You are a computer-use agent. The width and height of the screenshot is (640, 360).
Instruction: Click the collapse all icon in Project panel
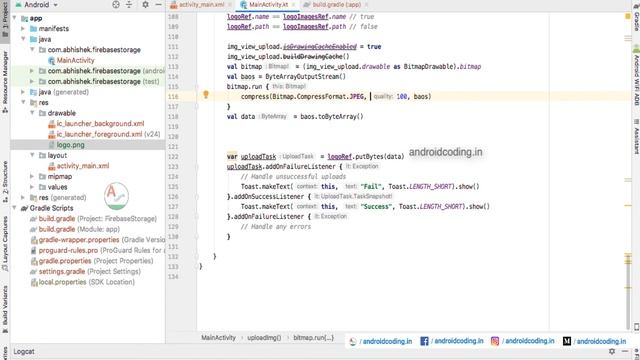pos(129,4)
